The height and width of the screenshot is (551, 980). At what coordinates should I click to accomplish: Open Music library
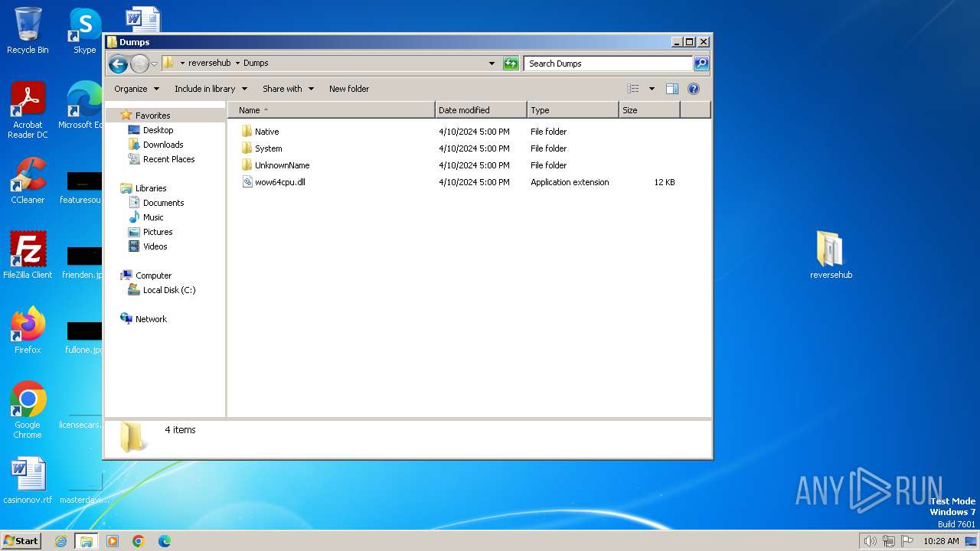point(153,217)
